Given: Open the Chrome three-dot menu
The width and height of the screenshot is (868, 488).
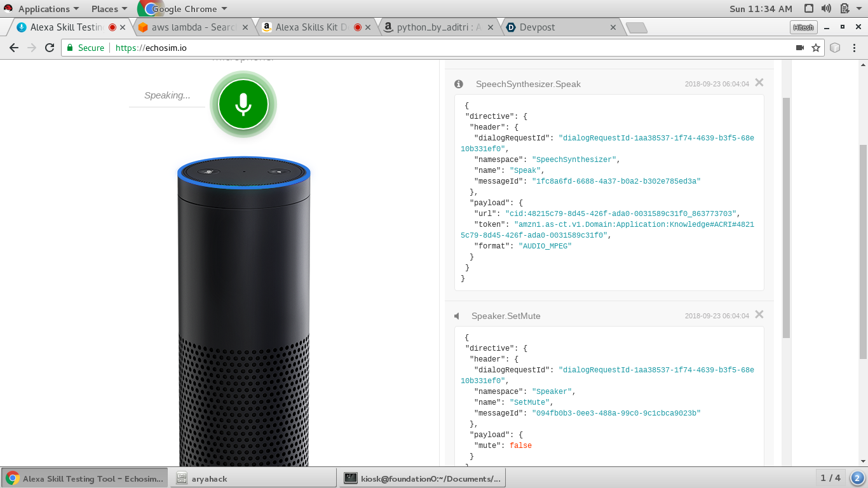Looking at the screenshot, I should [x=853, y=48].
